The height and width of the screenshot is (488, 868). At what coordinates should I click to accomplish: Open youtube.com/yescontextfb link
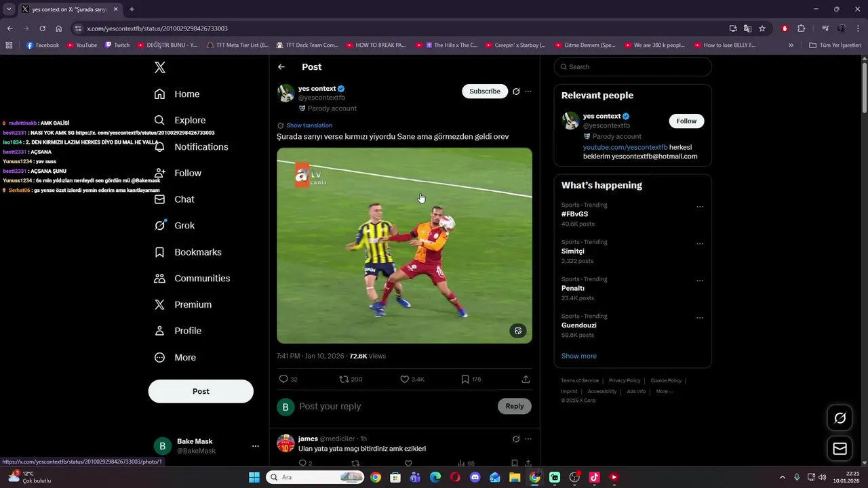click(625, 147)
